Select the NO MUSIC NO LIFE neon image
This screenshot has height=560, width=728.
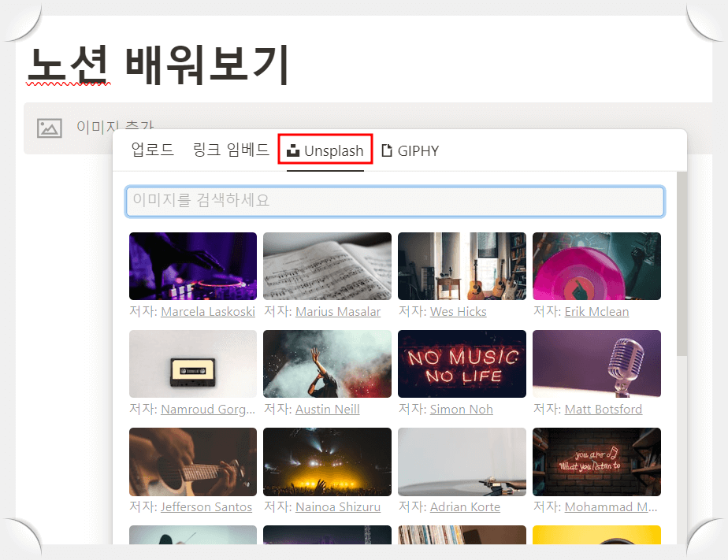pos(462,364)
